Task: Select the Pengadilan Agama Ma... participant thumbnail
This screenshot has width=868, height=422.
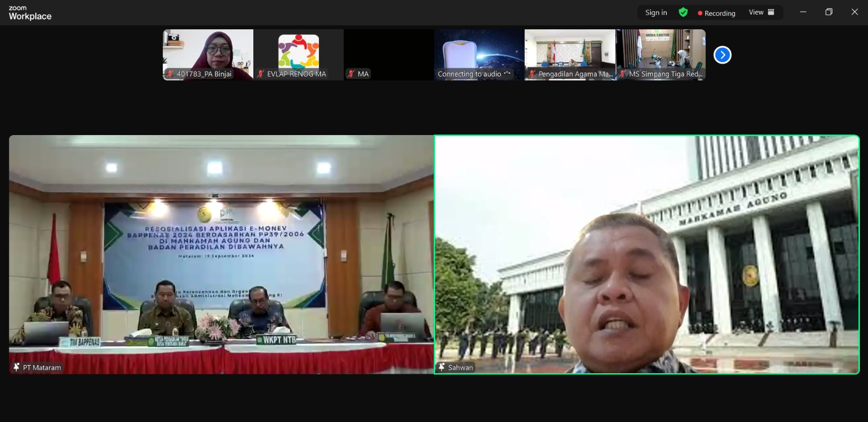Action: click(x=570, y=55)
